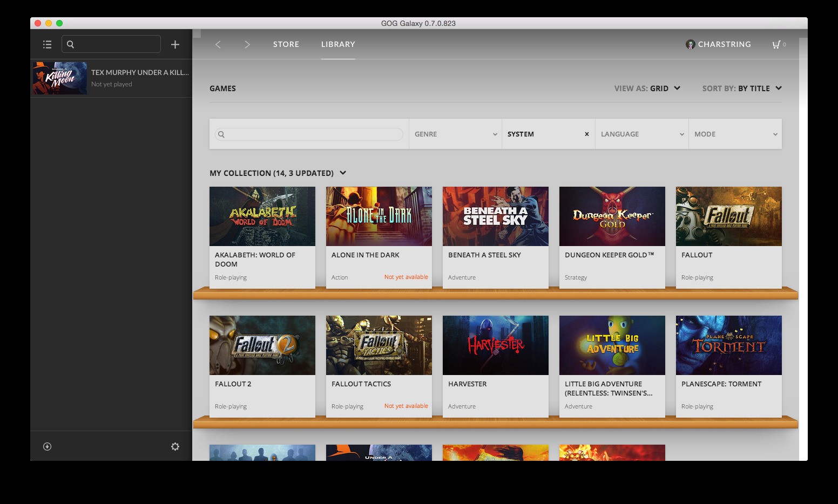Click the magnifier icon in library filter

(x=221, y=134)
